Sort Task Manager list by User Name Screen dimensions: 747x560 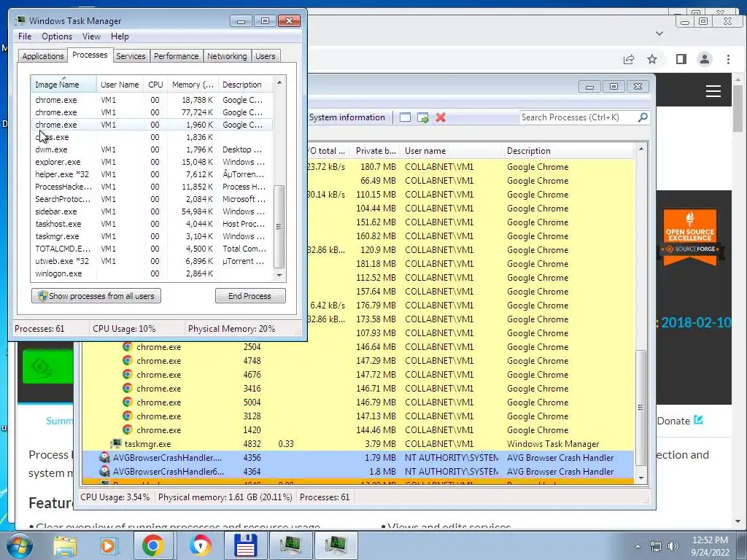[120, 85]
